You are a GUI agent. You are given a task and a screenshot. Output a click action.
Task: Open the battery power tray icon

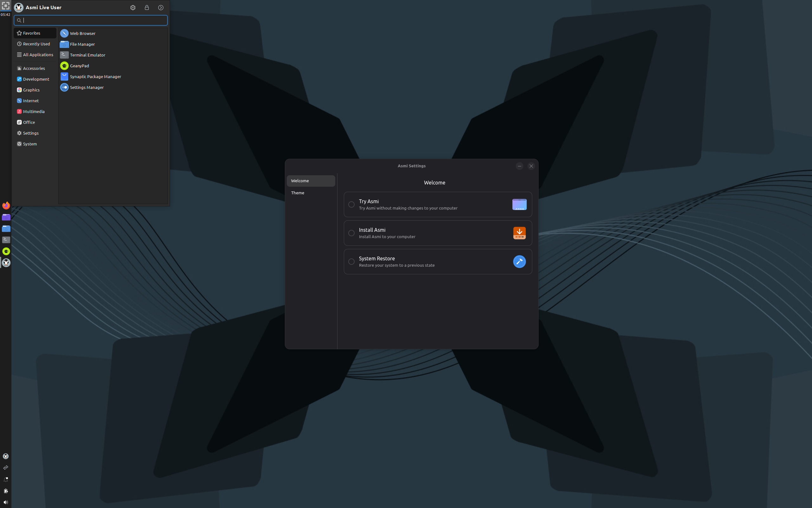click(6, 491)
